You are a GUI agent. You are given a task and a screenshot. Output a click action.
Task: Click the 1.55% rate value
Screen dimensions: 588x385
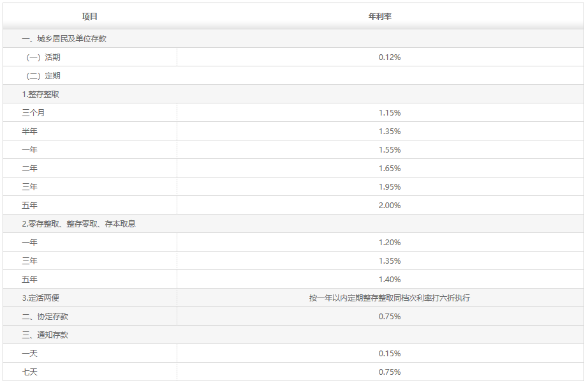[389, 150]
